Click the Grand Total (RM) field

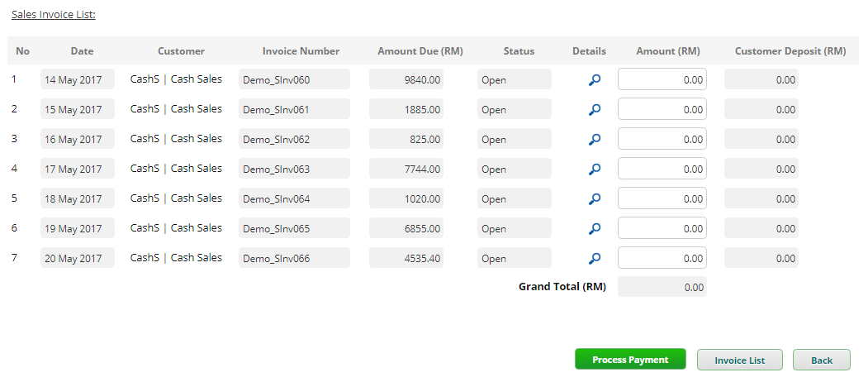662,288
